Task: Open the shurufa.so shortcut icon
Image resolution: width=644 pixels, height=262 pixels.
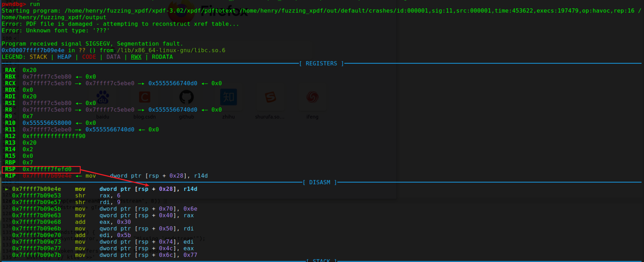Action: [270, 97]
